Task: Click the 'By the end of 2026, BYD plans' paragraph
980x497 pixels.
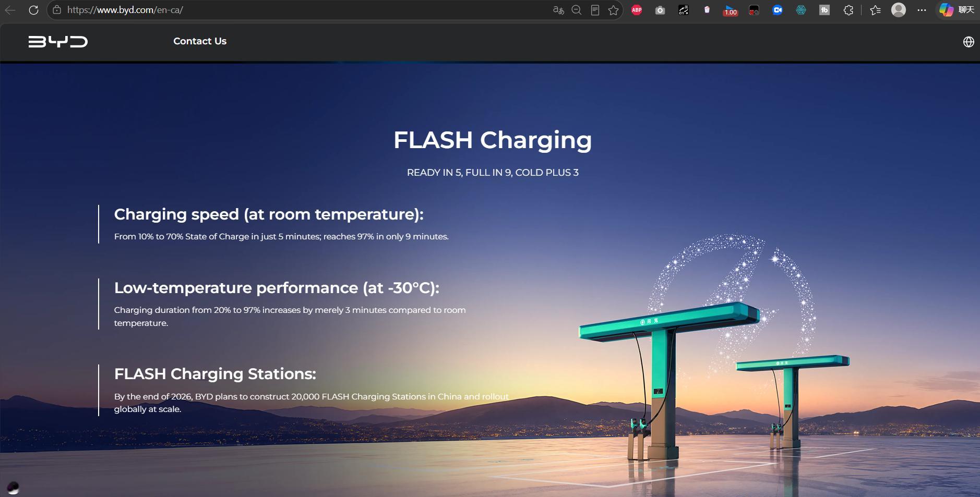Action: coord(312,403)
